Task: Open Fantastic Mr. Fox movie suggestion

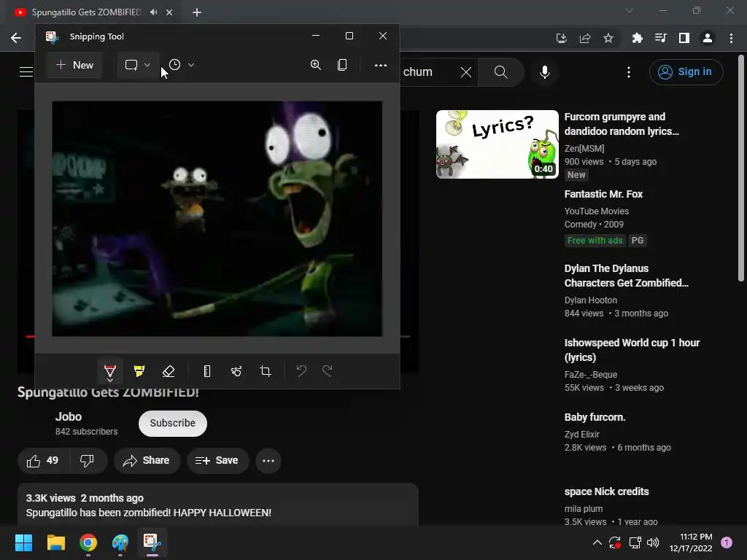Action: click(603, 194)
